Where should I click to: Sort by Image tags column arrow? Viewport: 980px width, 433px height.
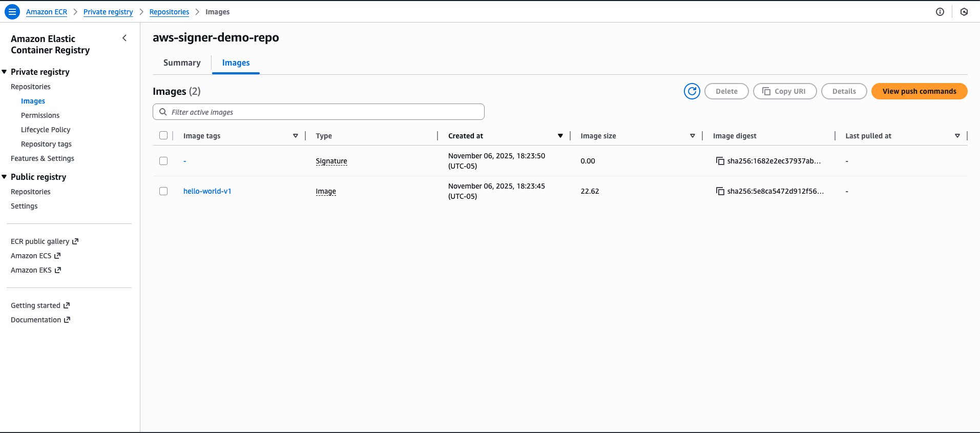296,136
